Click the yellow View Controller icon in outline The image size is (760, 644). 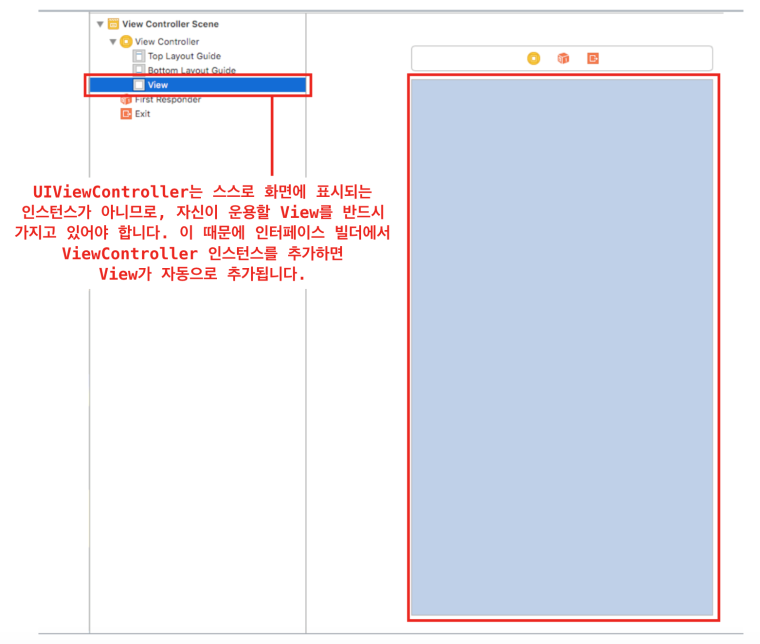(126, 42)
